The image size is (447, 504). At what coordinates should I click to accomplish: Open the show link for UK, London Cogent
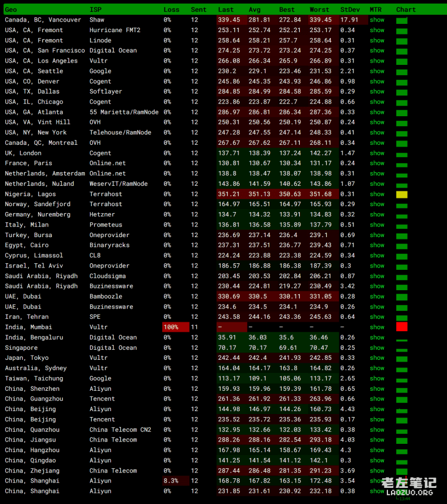pyautogui.click(x=377, y=153)
